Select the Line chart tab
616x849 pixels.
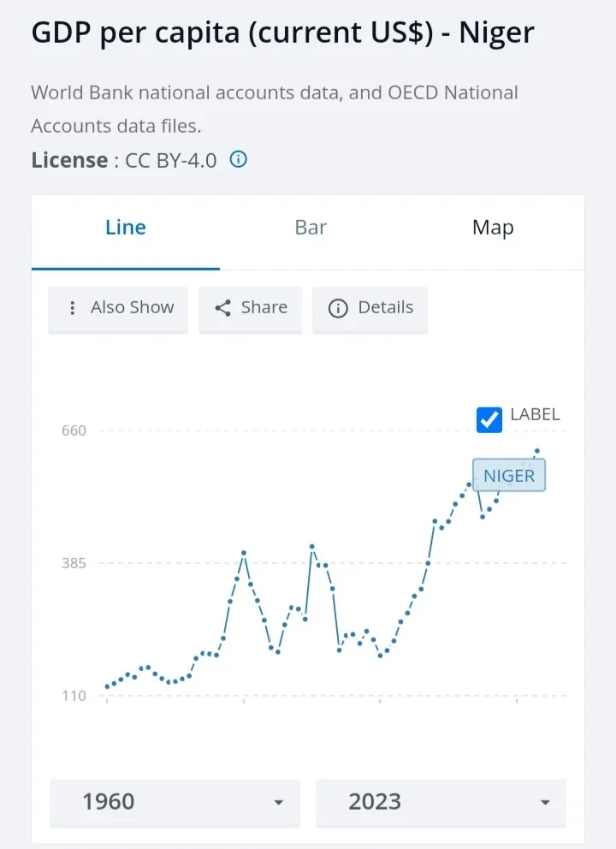pos(126,228)
